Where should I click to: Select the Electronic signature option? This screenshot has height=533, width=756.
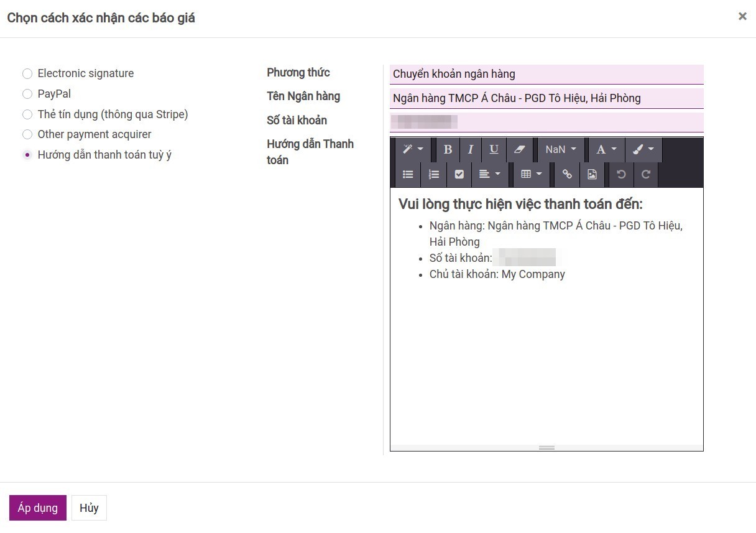(27, 74)
